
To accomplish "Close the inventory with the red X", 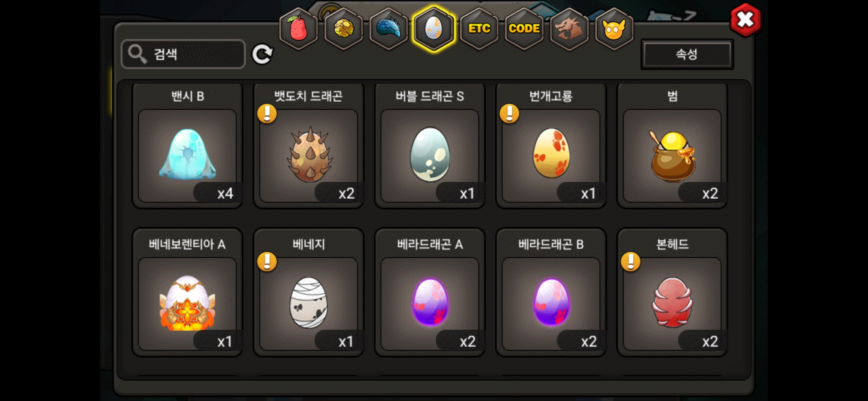I will (745, 20).
